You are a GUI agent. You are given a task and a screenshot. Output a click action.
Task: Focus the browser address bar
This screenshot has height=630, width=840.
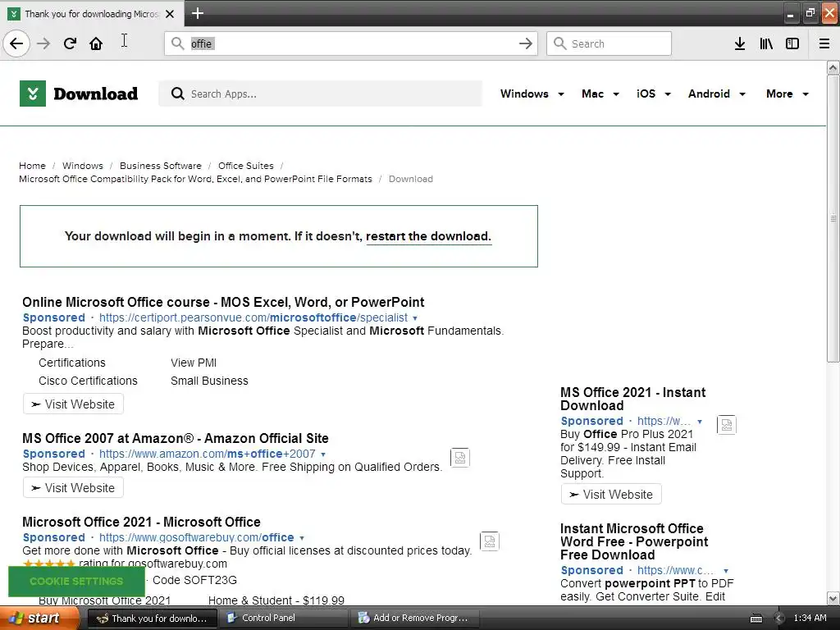[x=351, y=43]
